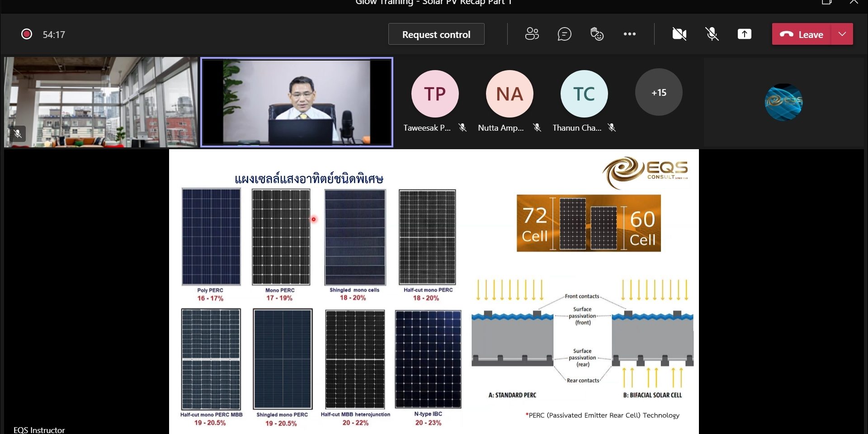
Task: Click the office background video tile
Action: (101, 102)
